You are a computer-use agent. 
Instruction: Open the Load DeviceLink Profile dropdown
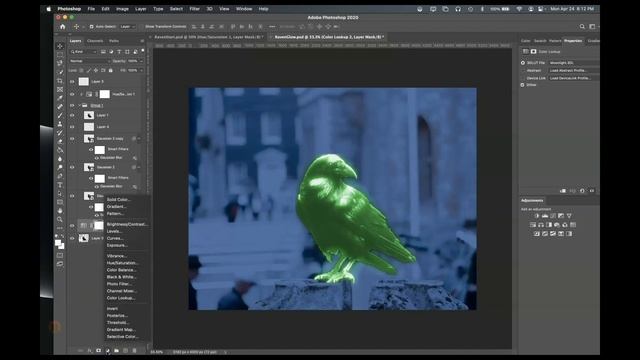point(573,78)
